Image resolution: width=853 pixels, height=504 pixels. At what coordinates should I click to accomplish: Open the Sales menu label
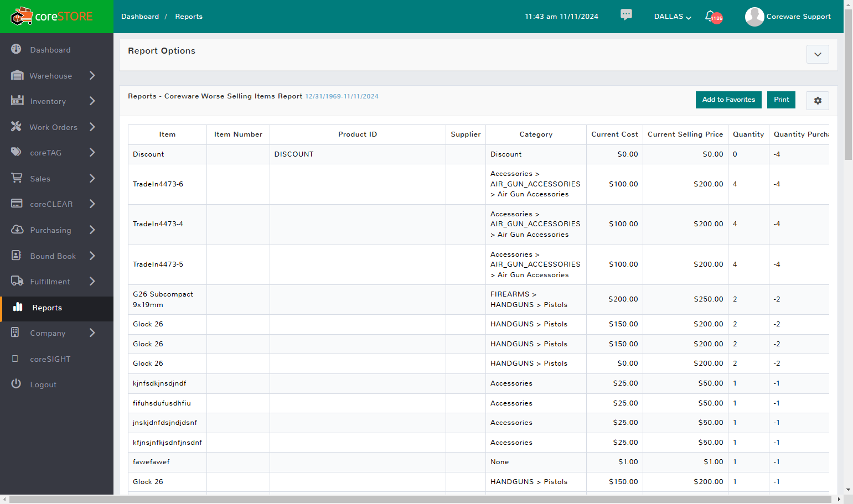[x=40, y=179]
